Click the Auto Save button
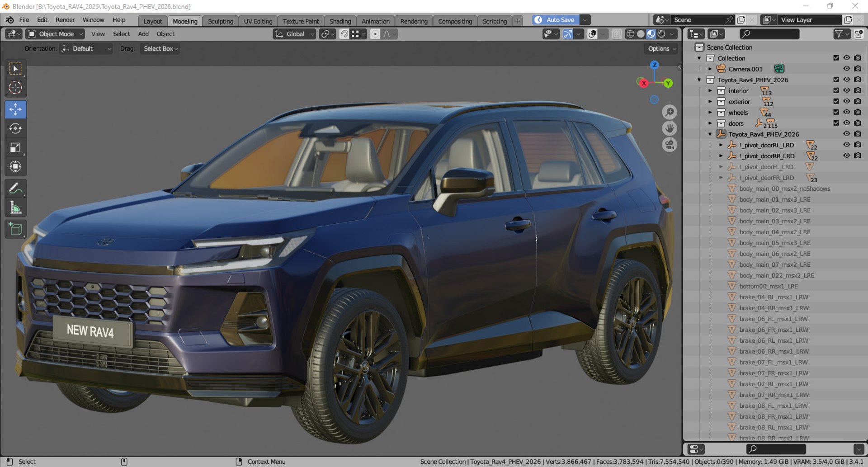The image size is (868, 467). tap(556, 20)
